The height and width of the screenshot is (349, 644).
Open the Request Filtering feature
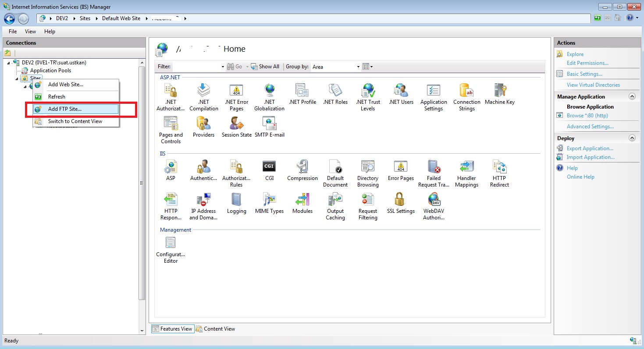pyautogui.click(x=368, y=206)
